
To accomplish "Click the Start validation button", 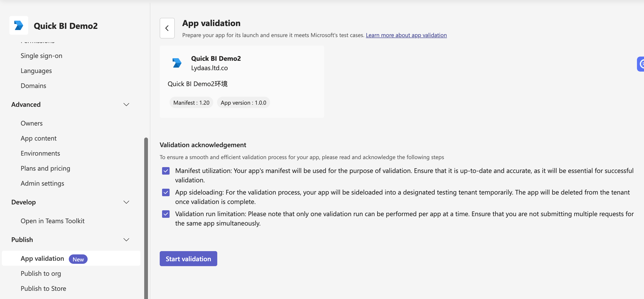I will pos(188,259).
